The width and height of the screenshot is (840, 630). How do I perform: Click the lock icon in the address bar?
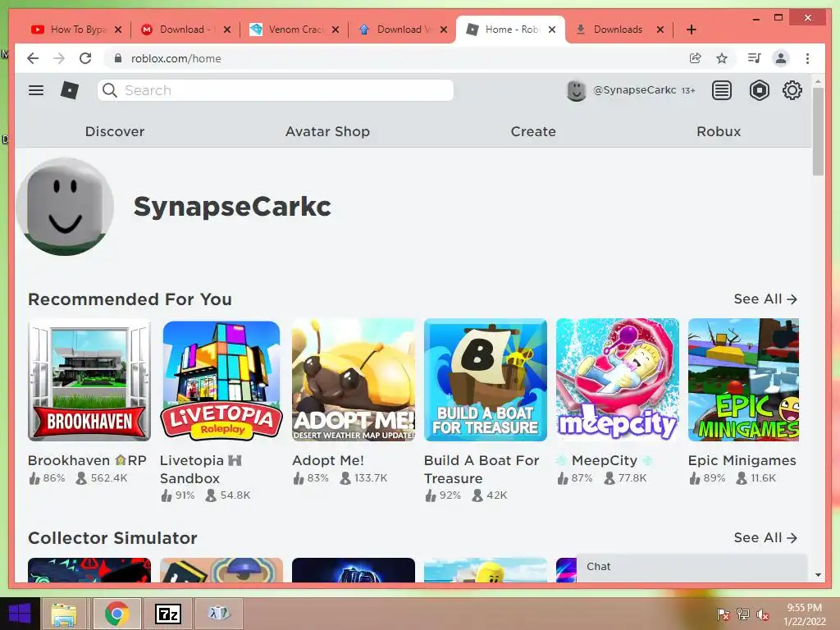118,58
